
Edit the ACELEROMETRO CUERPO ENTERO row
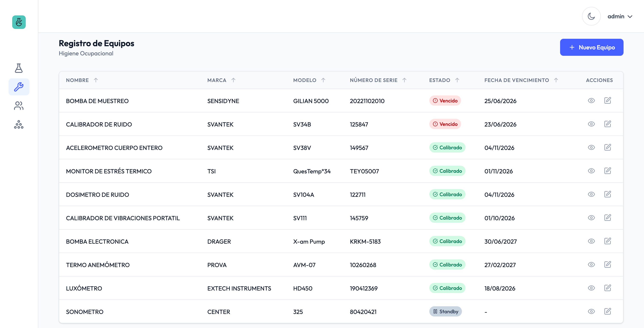tap(608, 147)
